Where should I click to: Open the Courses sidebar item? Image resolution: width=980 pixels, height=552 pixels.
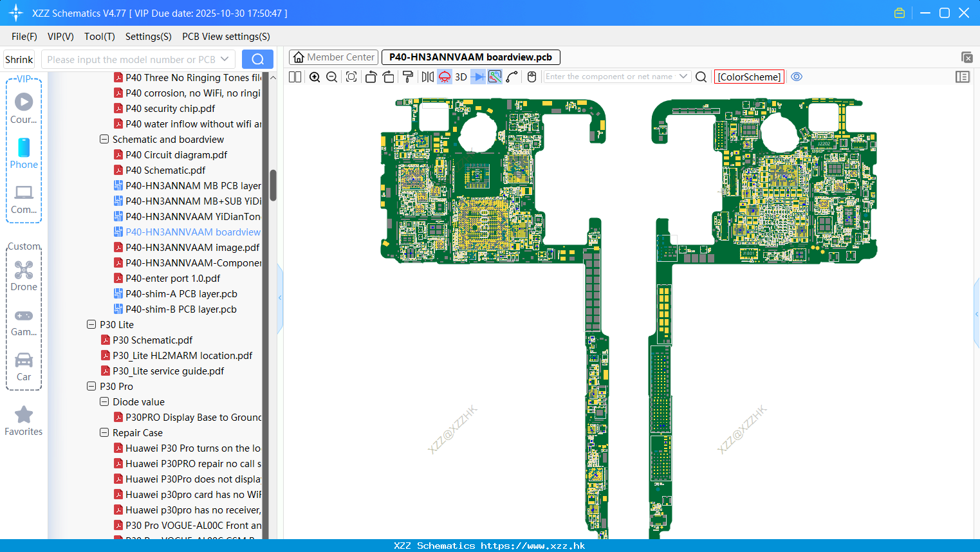tap(24, 108)
